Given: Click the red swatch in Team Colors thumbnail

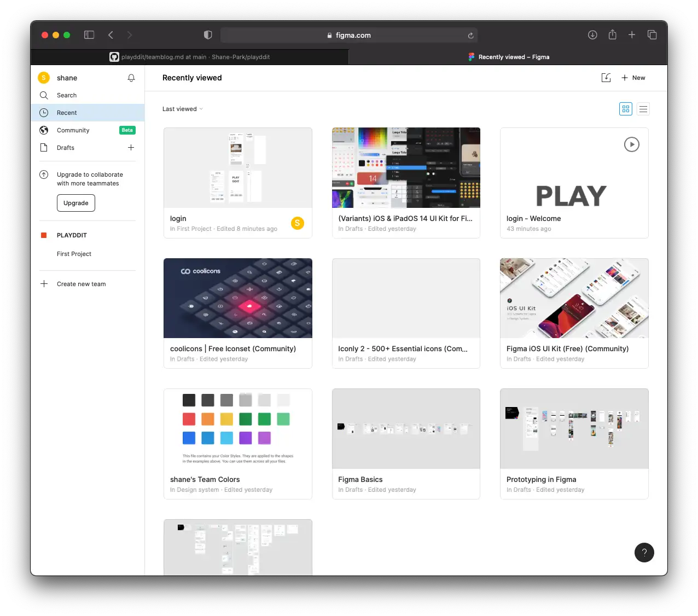Looking at the screenshot, I should 189,419.
